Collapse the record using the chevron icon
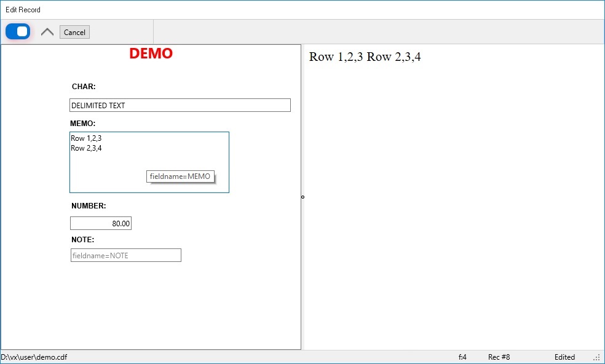Screen dimensions: 605x364 click(47, 31)
